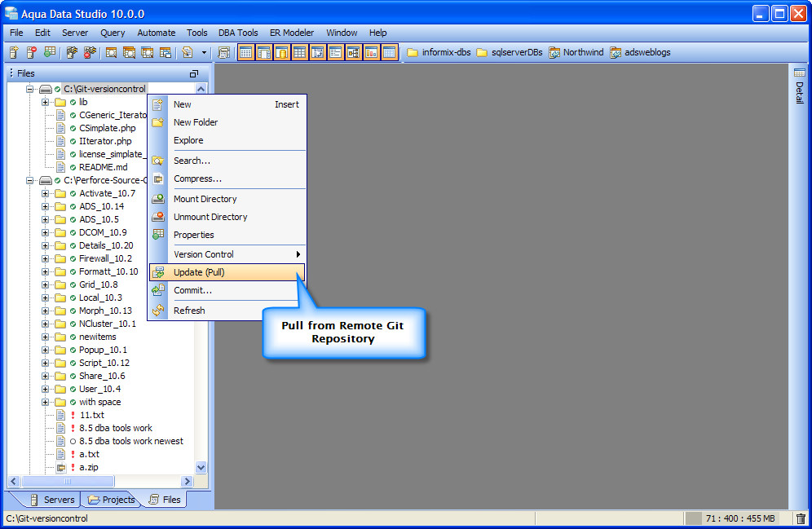Select the Firewall_10.2 folder
The height and width of the screenshot is (529, 812).
(105, 258)
